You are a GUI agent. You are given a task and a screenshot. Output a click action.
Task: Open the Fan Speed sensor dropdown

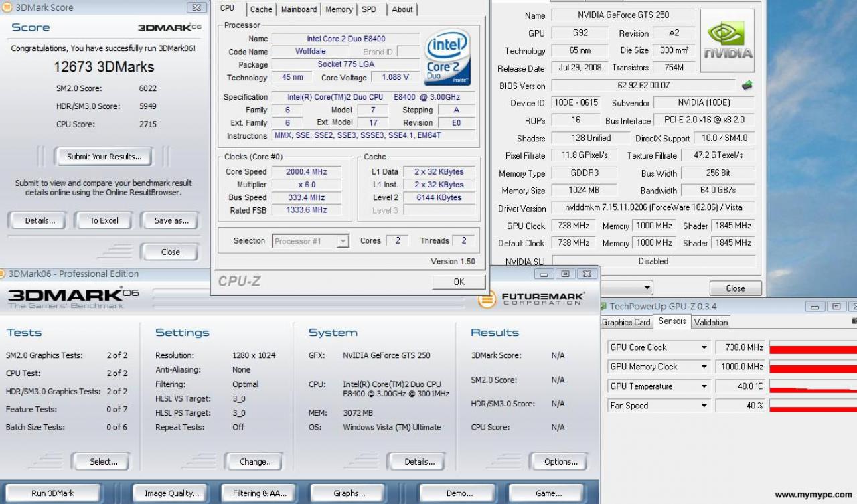(704, 406)
